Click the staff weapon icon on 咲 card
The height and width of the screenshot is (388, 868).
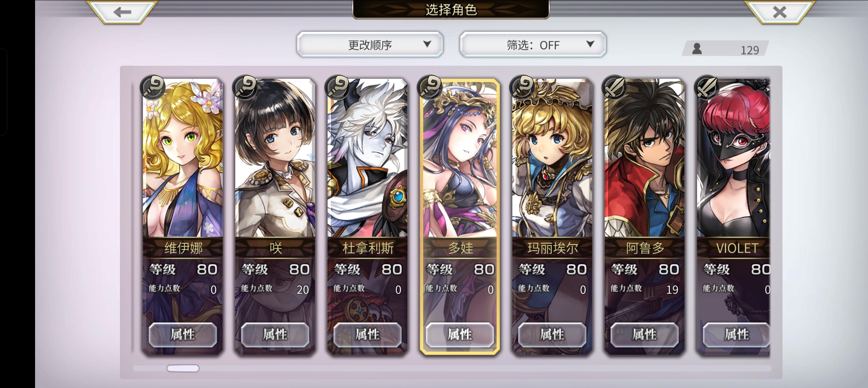(245, 87)
